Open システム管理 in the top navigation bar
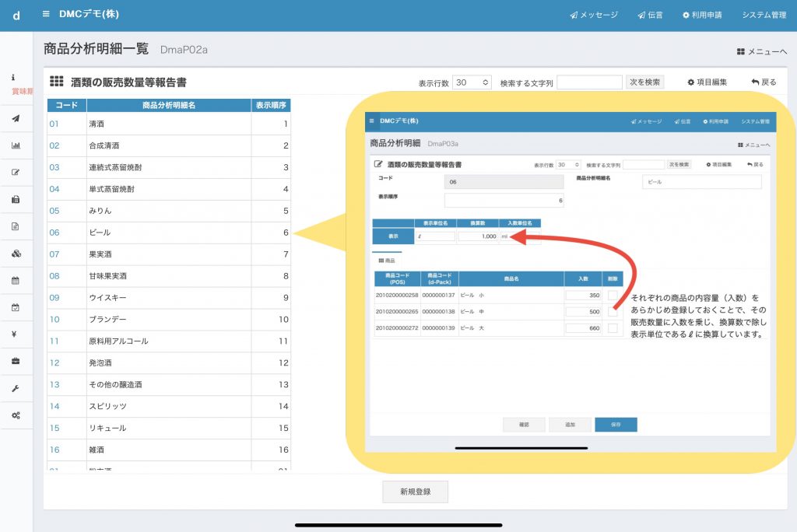The width and height of the screenshot is (797, 532). [x=764, y=15]
